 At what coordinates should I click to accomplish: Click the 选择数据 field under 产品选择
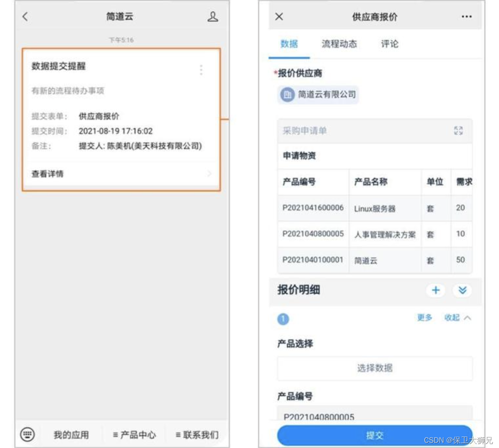pyautogui.click(x=375, y=368)
